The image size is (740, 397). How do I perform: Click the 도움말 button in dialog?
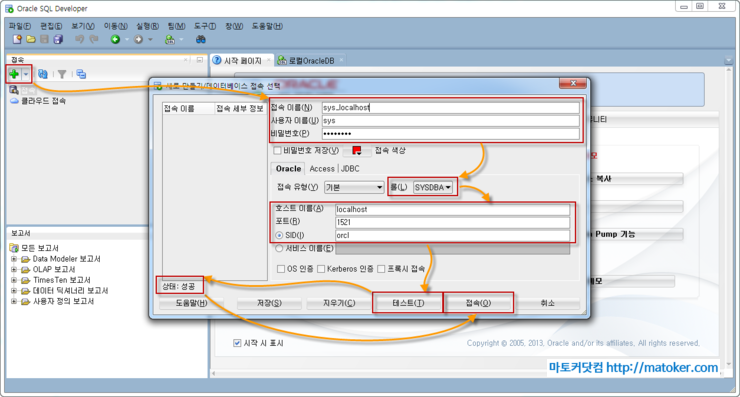tap(191, 303)
